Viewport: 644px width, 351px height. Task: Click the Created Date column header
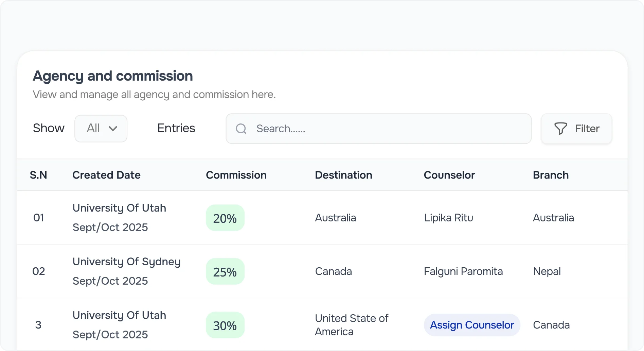pos(106,175)
